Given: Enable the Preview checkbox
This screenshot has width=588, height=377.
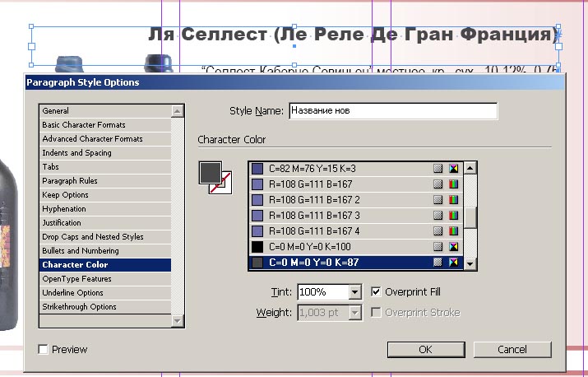Looking at the screenshot, I should (x=43, y=350).
